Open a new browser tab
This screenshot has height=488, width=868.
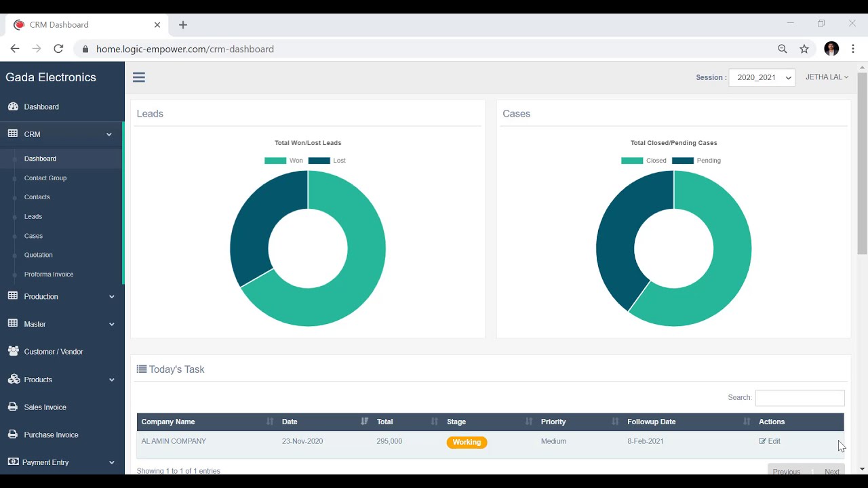[183, 25]
